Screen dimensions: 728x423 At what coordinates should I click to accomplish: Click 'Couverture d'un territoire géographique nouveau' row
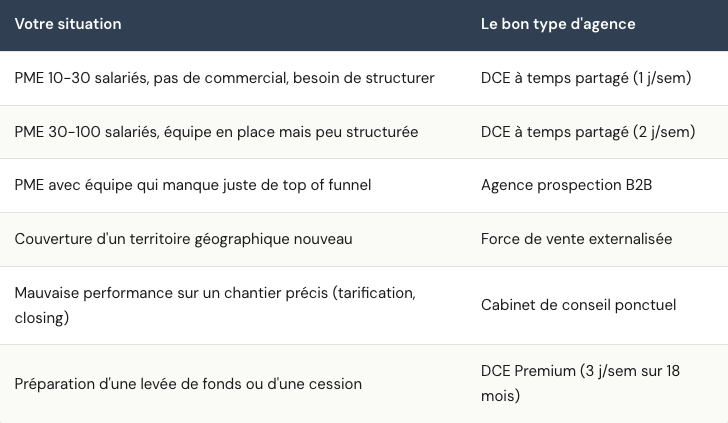click(x=364, y=239)
